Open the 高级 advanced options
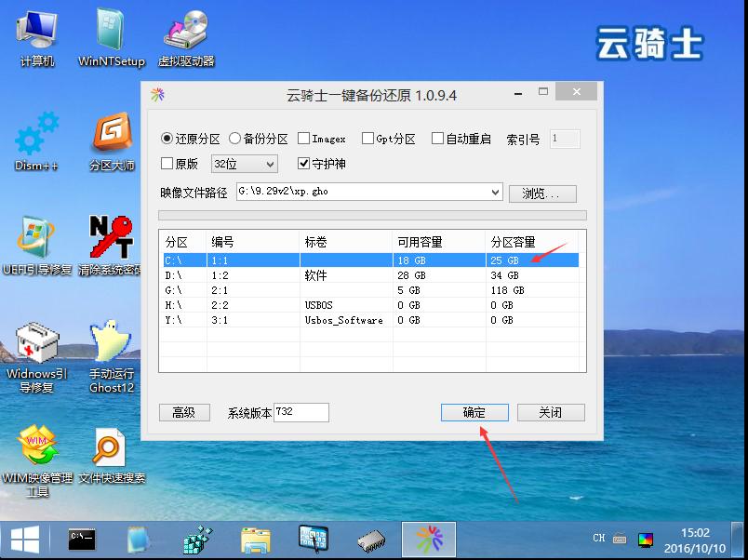 [x=184, y=412]
